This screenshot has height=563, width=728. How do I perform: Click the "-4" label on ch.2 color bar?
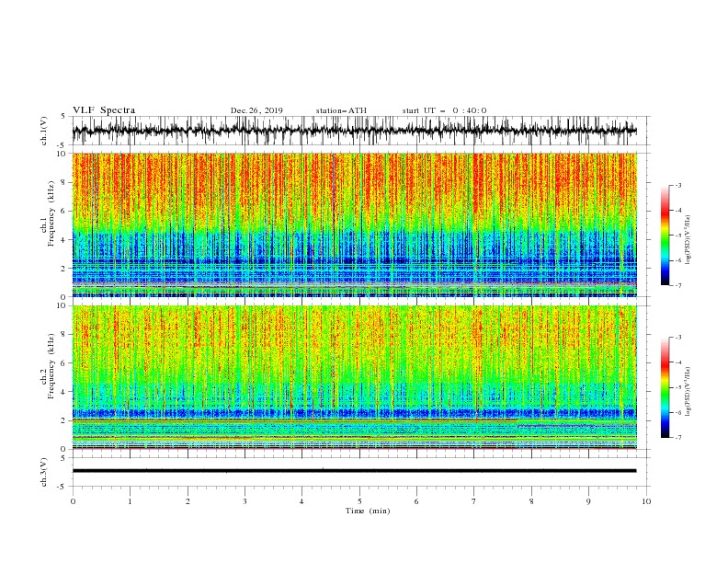pos(678,362)
